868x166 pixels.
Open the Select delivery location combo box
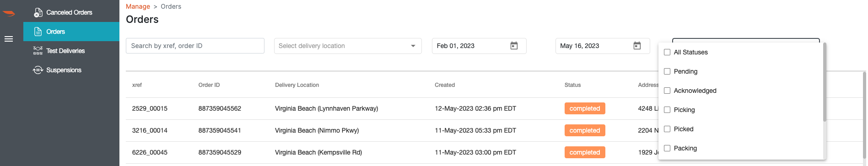point(348,46)
